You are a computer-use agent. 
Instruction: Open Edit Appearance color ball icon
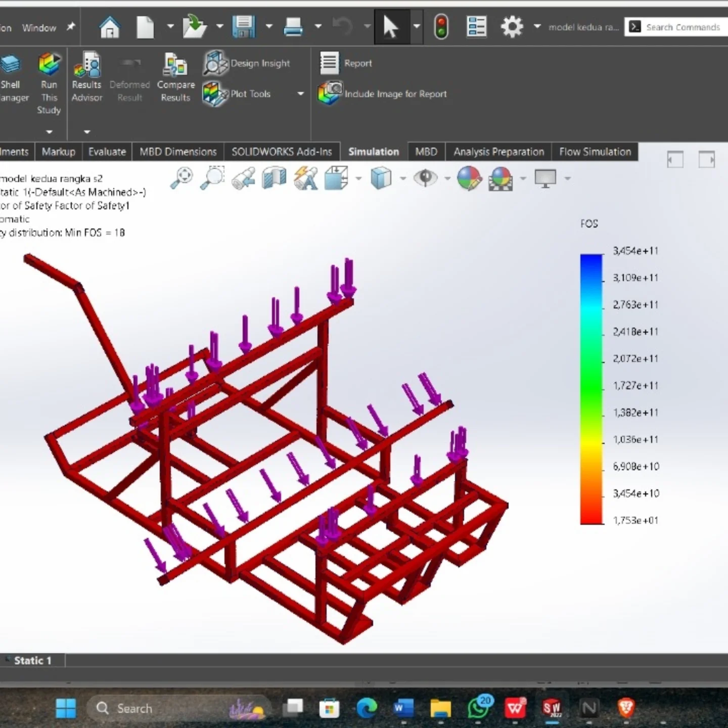tap(469, 178)
